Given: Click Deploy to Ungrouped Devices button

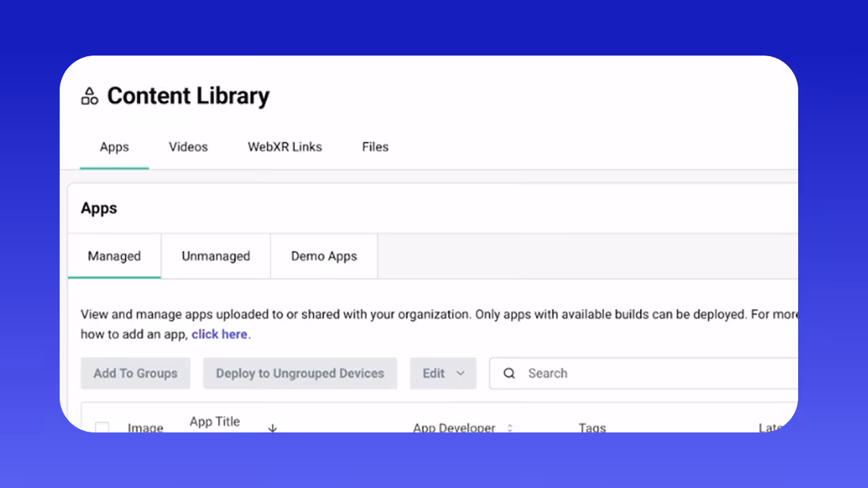Looking at the screenshot, I should [x=300, y=373].
